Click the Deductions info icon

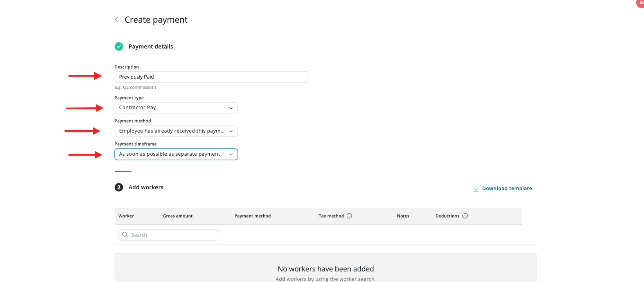tap(465, 216)
